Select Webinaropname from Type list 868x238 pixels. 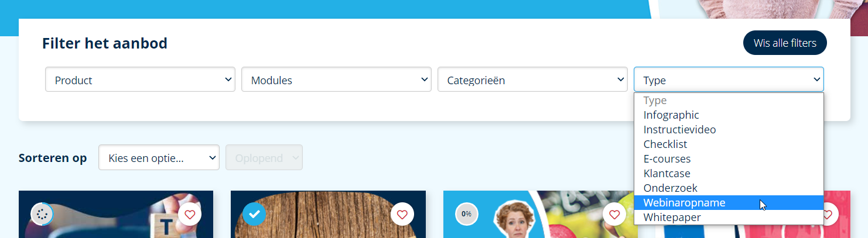tap(729, 203)
